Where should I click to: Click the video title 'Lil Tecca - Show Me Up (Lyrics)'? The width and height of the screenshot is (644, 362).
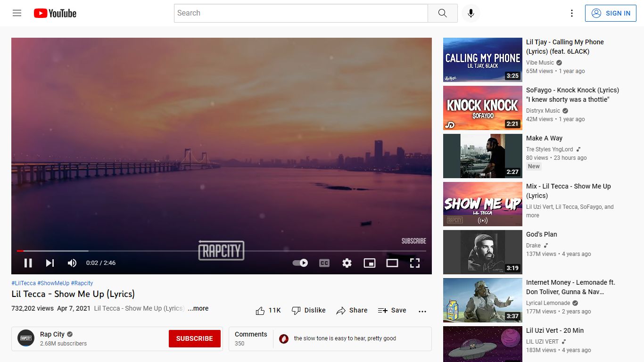click(x=73, y=294)
